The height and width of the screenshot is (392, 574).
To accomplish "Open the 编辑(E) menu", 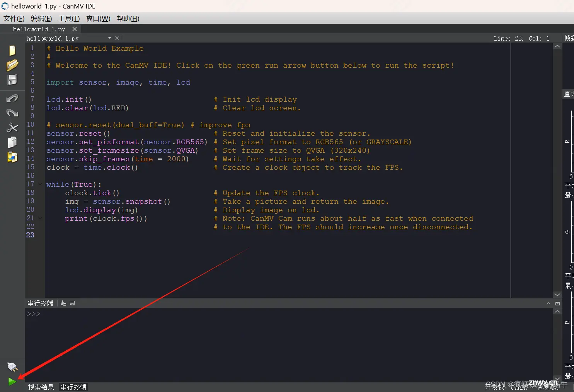I will tap(41, 19).
